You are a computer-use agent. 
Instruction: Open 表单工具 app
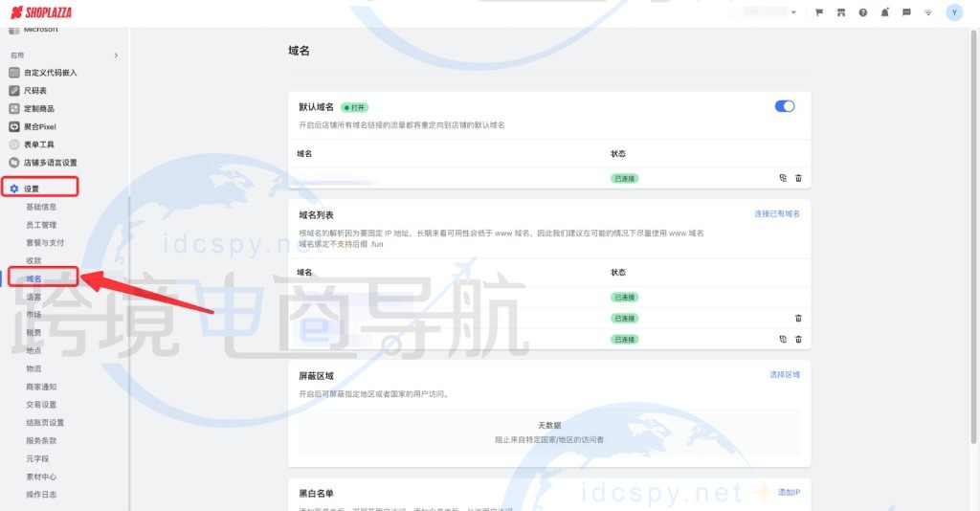coord(38,144)
